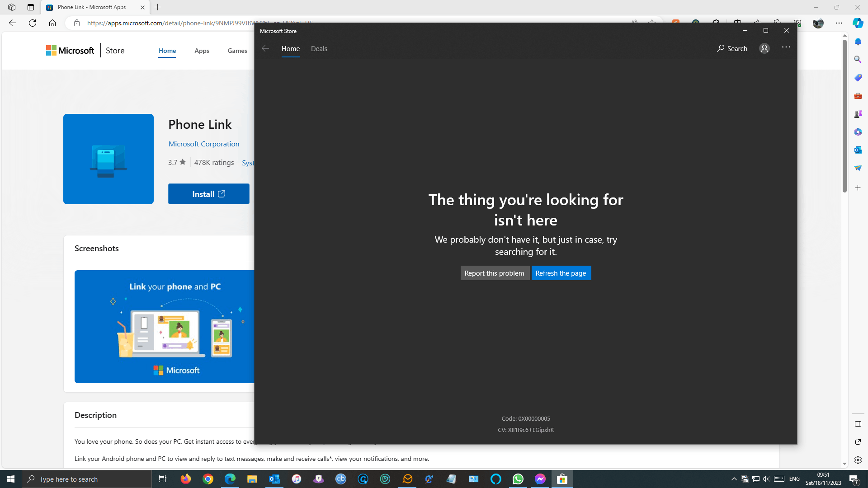Show hidden system tray icons chevron

tap(734, 479)
